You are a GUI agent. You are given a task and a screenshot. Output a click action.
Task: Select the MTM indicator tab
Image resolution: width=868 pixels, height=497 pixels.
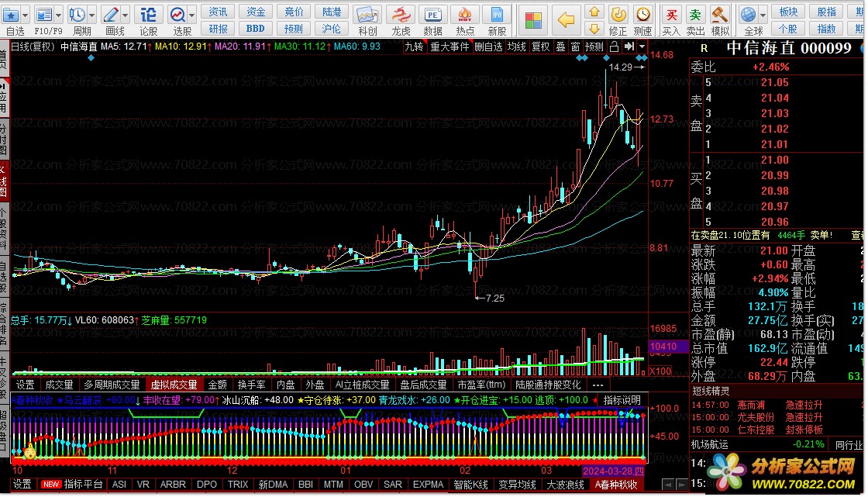click(x=333, y=485)
